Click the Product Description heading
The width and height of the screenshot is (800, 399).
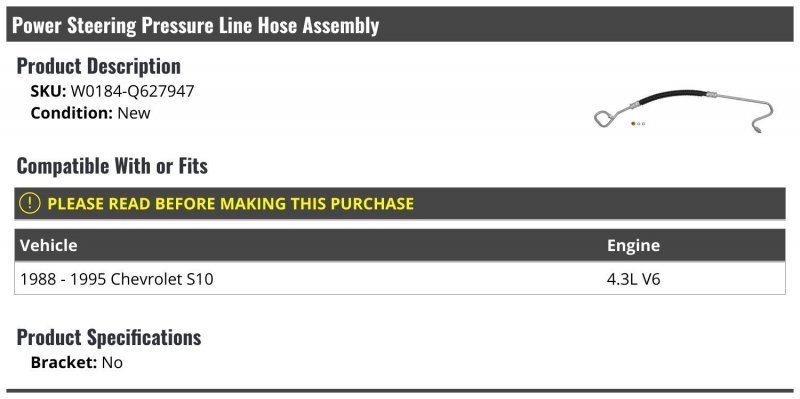tap(99, 66)
